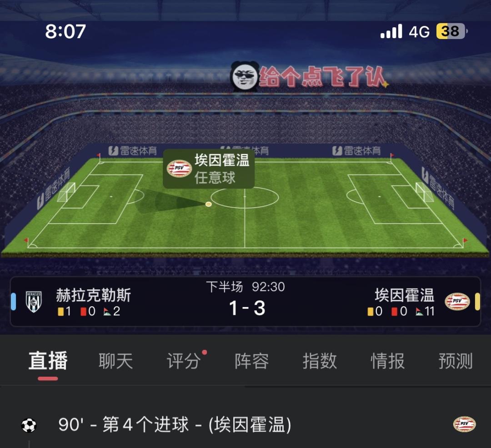Switch to the 聊天 chat tab
The height and width of the screenshot is (448, 491).
[x=115, y=361]
